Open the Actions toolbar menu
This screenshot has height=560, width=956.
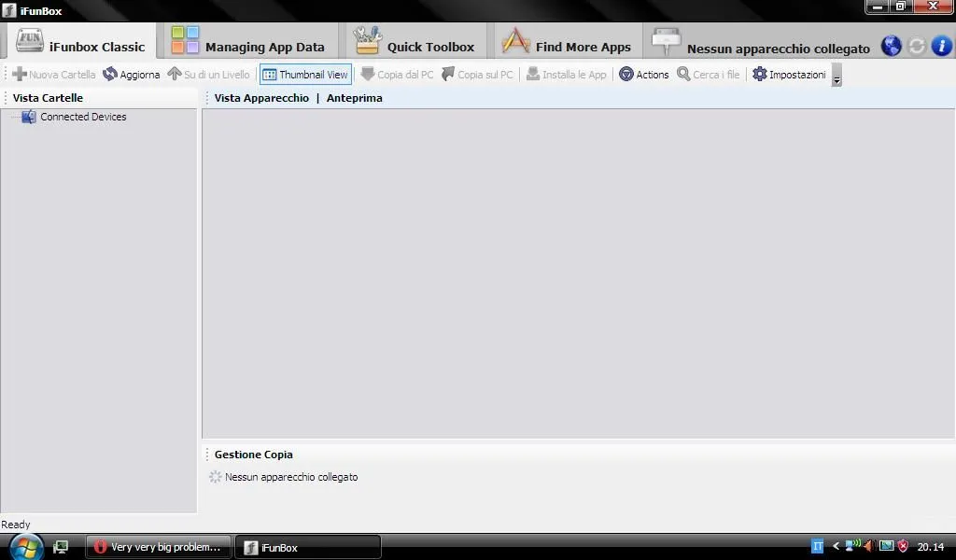[644, 75]
